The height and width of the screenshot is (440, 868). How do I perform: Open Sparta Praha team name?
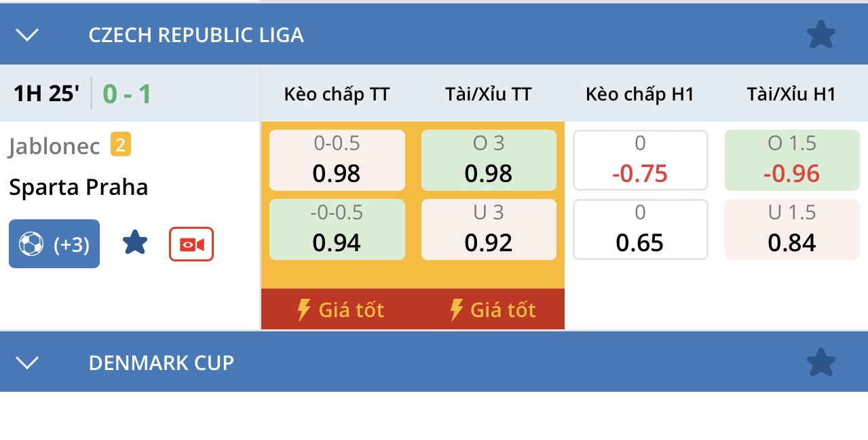point(79,187)
